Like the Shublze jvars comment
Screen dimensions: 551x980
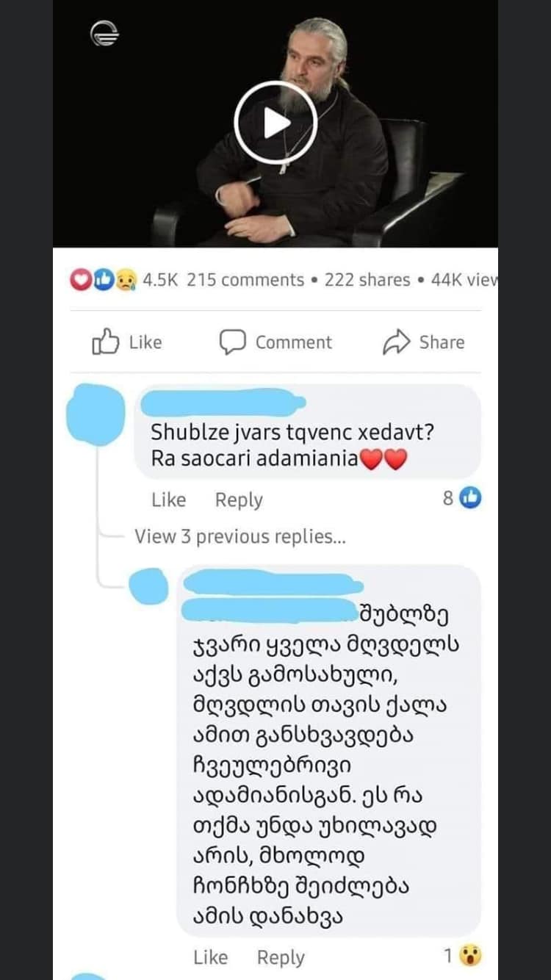pos(168,500)
